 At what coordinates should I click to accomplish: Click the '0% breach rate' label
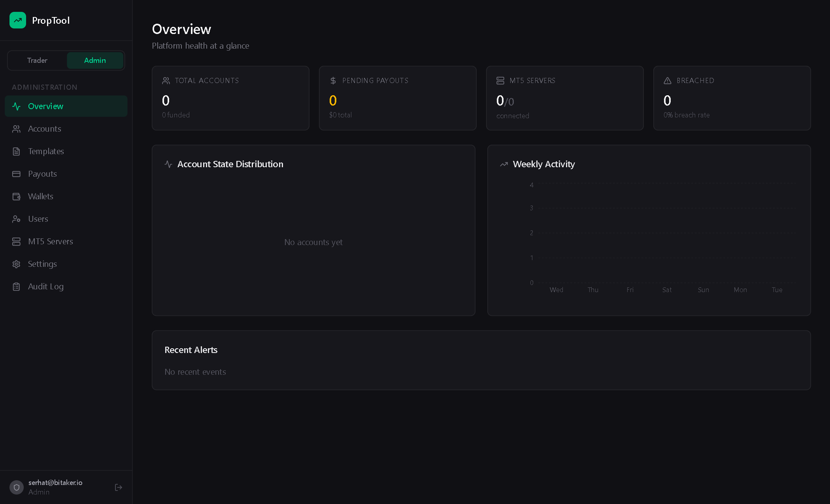[687, 115]
